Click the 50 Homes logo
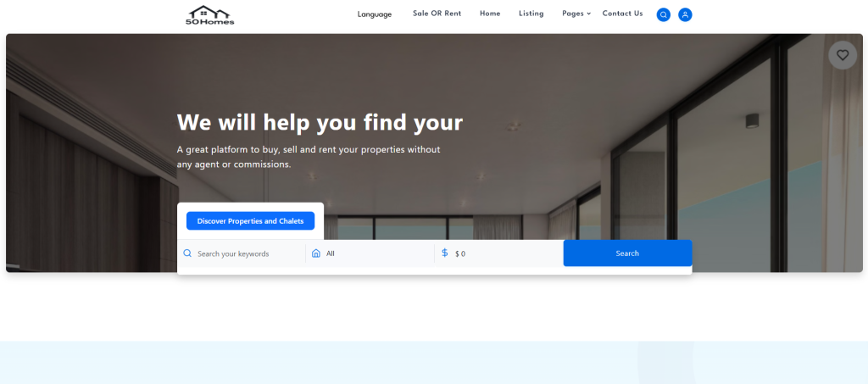 tap(209, 14)
